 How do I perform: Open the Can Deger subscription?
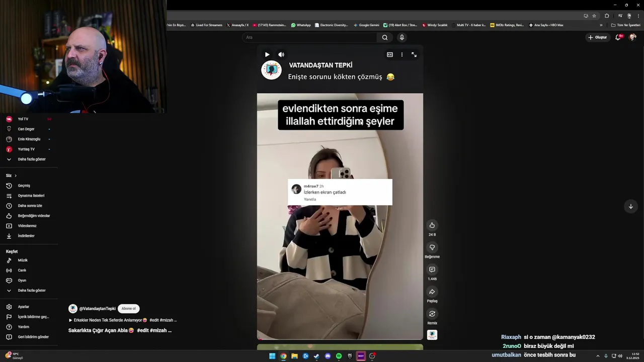click(x=29, y=129)
